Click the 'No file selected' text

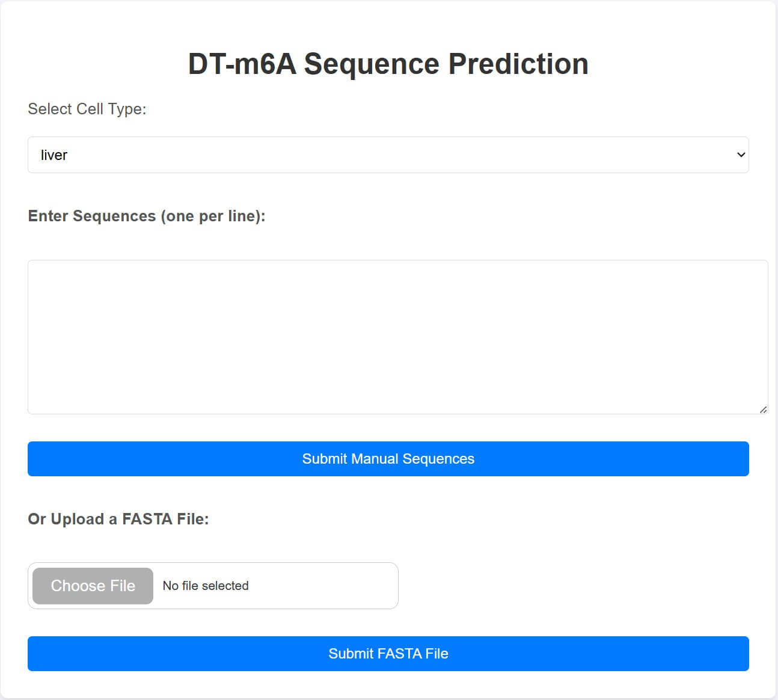tap(206, 586)
